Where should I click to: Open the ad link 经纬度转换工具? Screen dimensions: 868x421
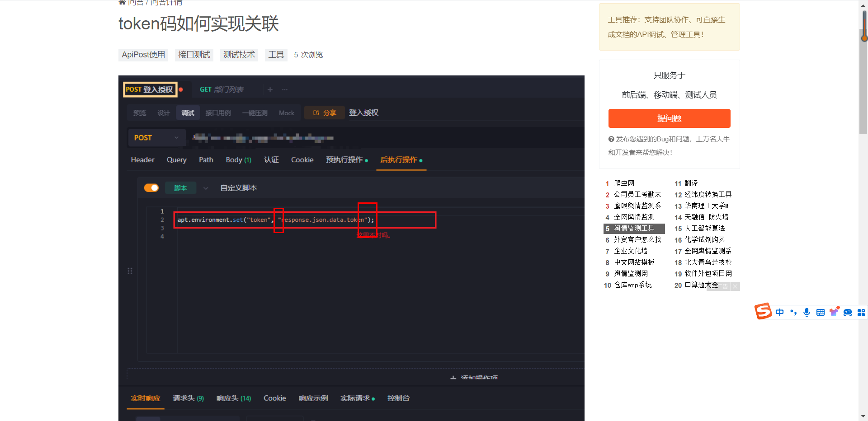708,195
